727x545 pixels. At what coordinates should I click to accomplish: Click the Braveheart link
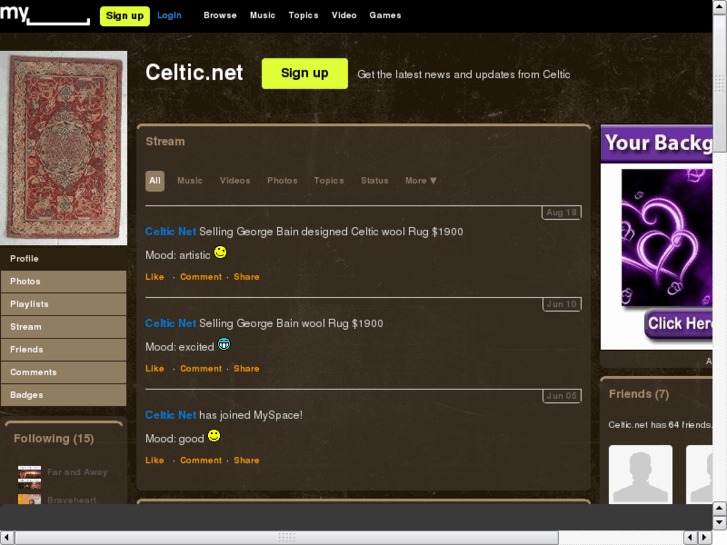click(x=72, y=500)
